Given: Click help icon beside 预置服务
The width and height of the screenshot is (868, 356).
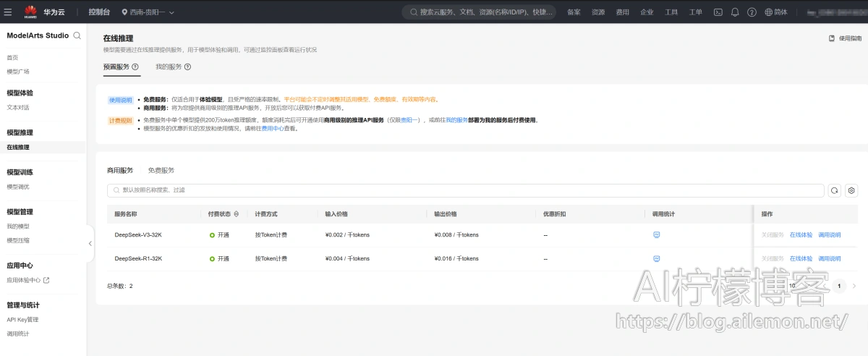Looking at the screenshot, I should tap(135, 67).
